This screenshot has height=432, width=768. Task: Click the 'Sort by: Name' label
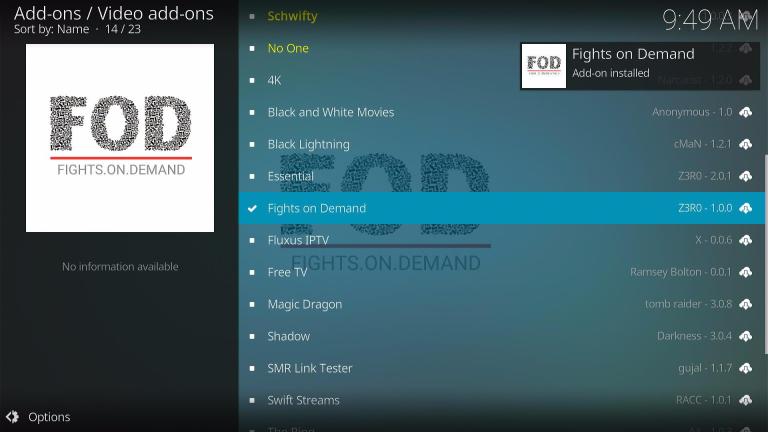51,29
